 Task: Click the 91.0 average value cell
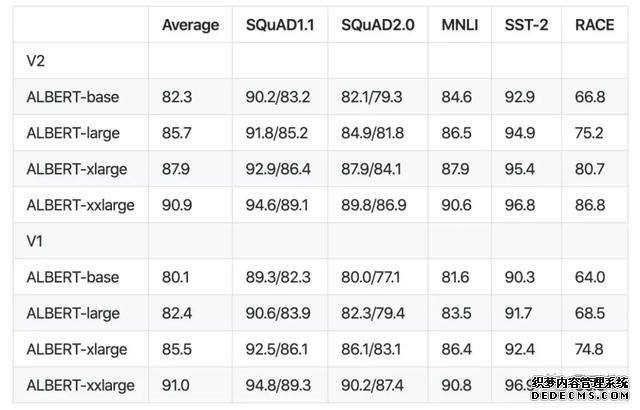coord(176,386)
